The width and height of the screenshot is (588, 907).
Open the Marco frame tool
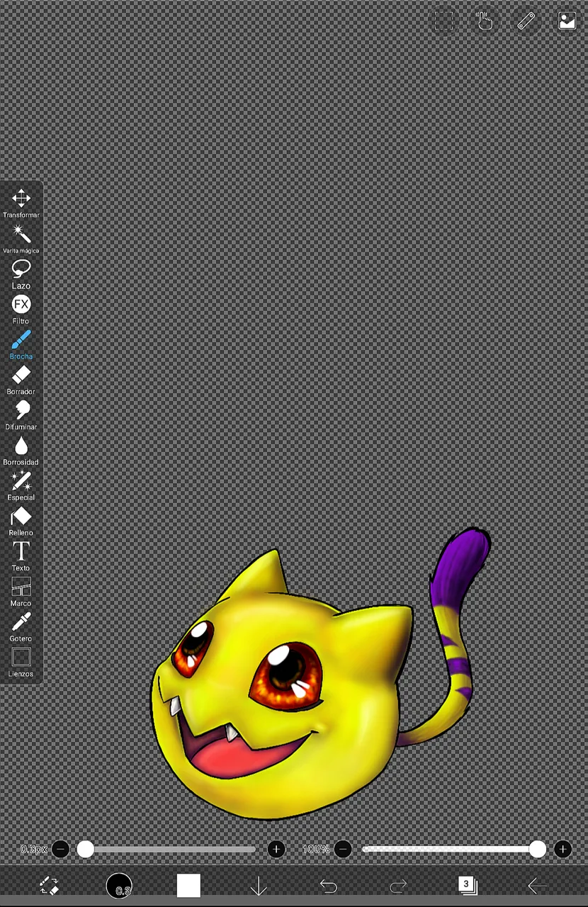[x=21, y=592]
